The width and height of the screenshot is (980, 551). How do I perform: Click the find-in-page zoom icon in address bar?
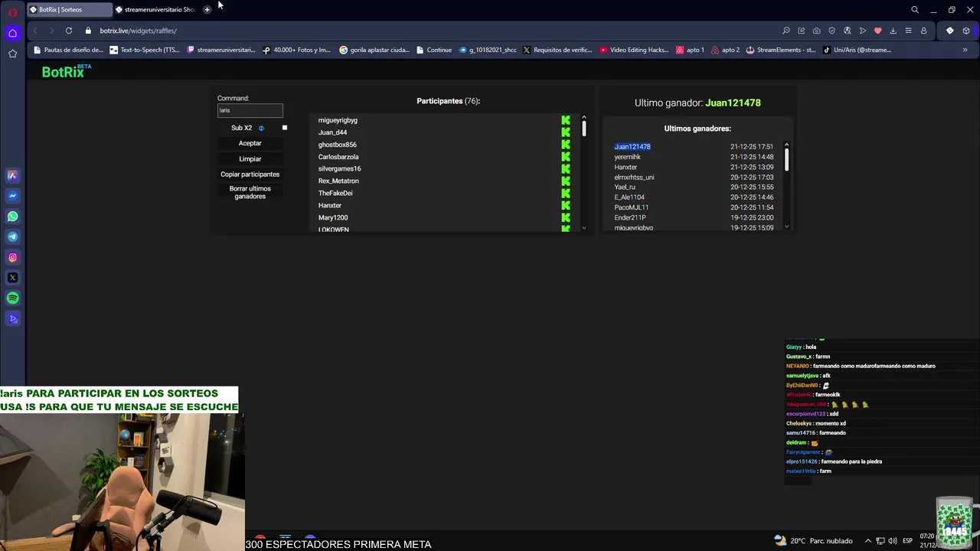point(786,31)
